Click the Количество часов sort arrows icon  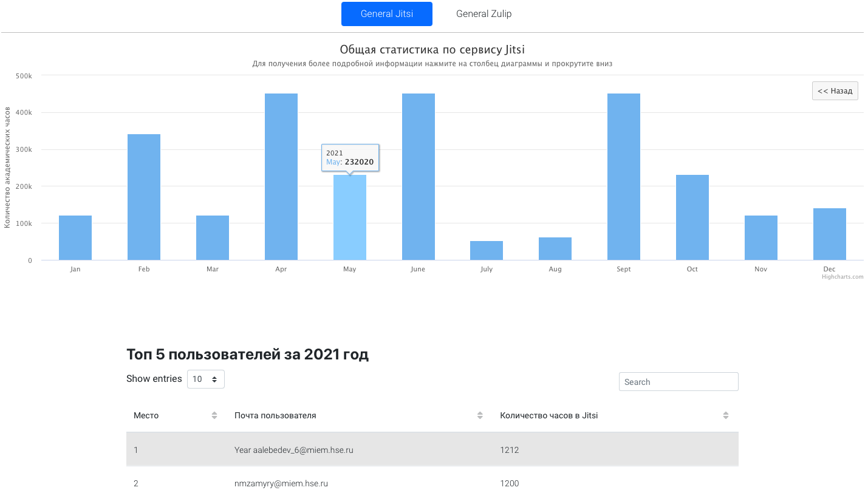coord(726,415)
